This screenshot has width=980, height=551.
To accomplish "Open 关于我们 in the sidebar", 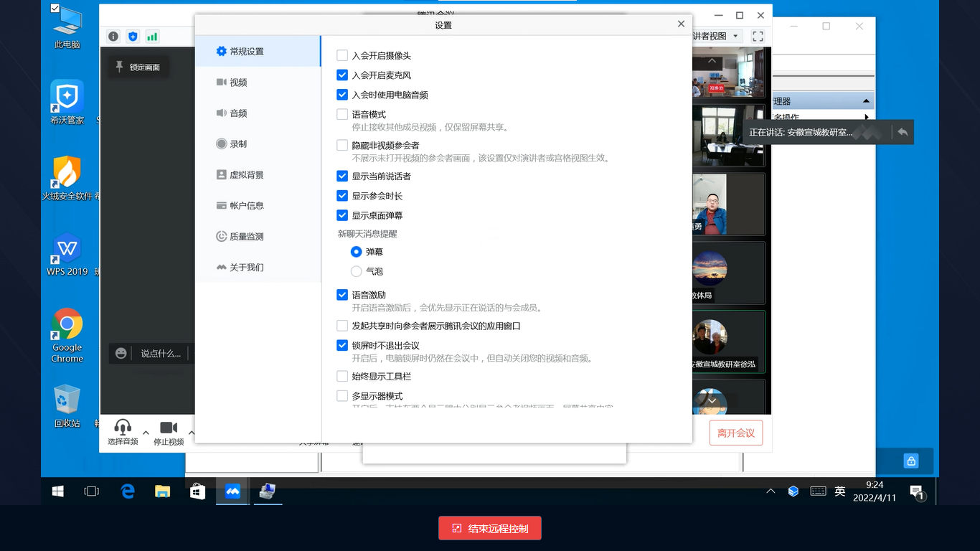I will [x=258, y=268].
